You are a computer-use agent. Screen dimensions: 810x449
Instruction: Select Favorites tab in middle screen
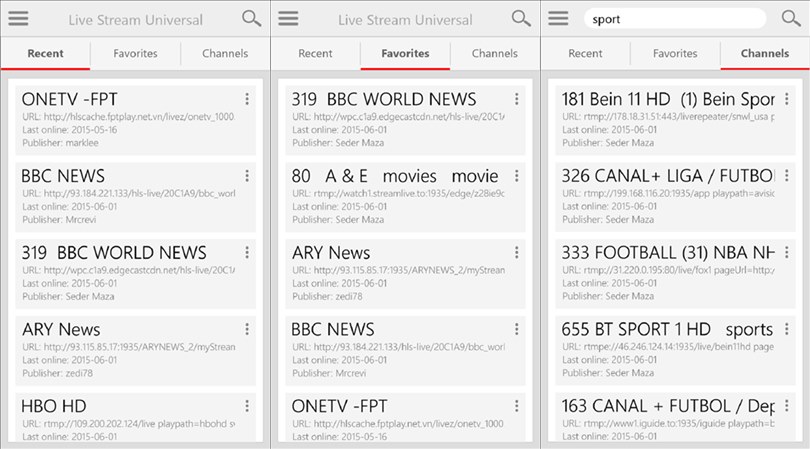coord(405,53)
